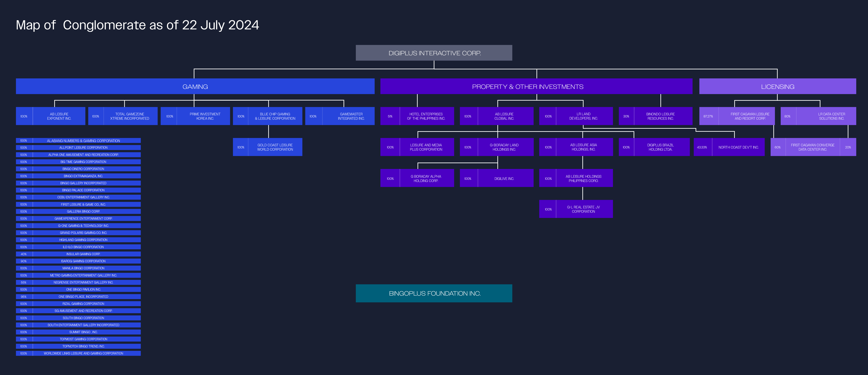The height and width of the screenshot is (375, 868).
Task: Select GAMEXPERIENCE ENTERTAINMENT CORP. row
Action: click(x=78, y=219)
